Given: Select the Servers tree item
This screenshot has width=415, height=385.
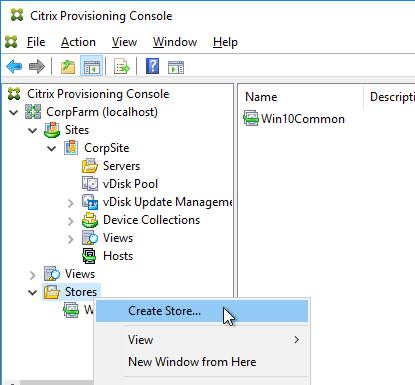Looking at the screenshot, I should click(x=121, y=166).
